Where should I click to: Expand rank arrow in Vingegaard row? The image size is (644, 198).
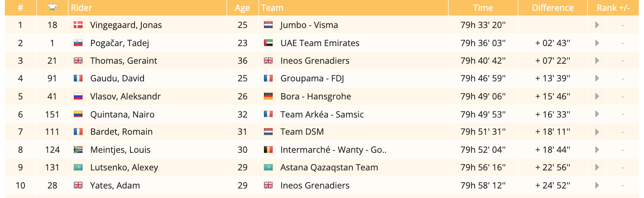tap(597, 25)
